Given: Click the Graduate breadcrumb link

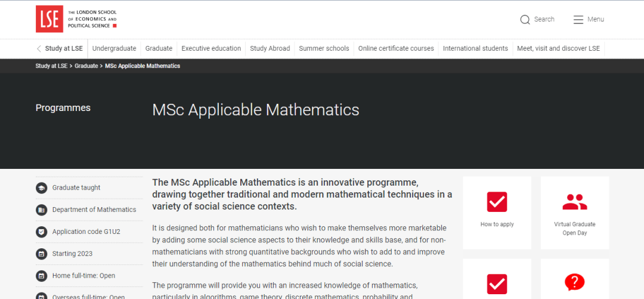Looking at the screenshot, I should click(x=86, y=66).
